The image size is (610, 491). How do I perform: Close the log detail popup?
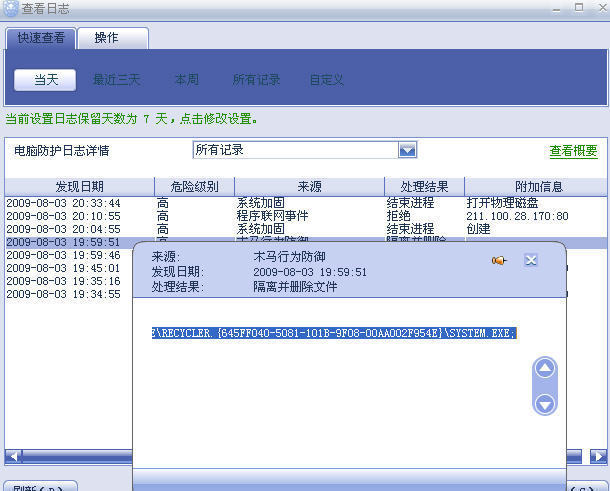click(x=531, y=260)
